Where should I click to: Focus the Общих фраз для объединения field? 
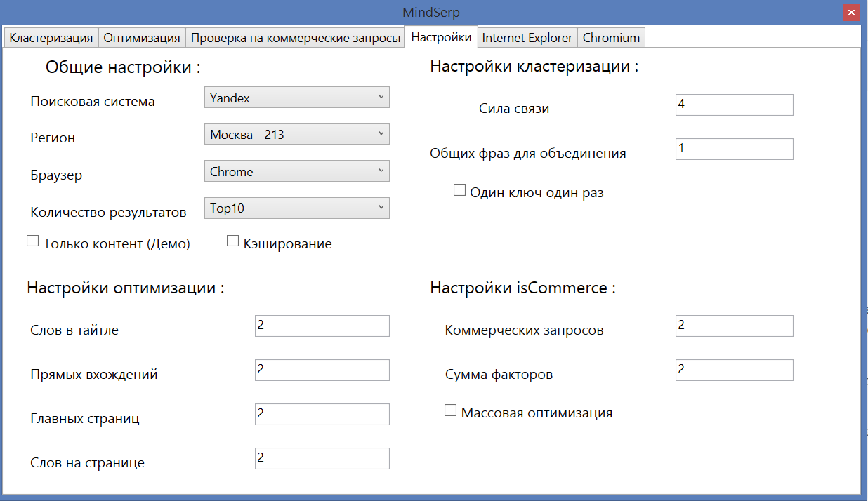[x=734, y=149]
